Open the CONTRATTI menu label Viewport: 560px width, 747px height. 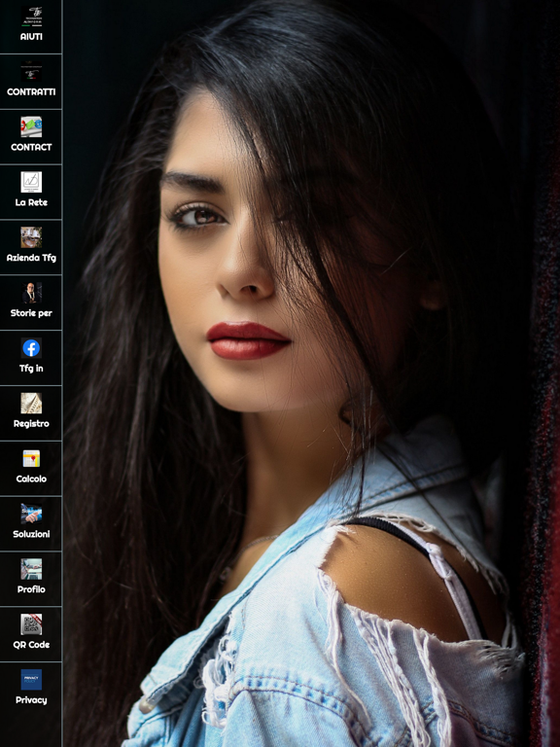tap(31, 92)
